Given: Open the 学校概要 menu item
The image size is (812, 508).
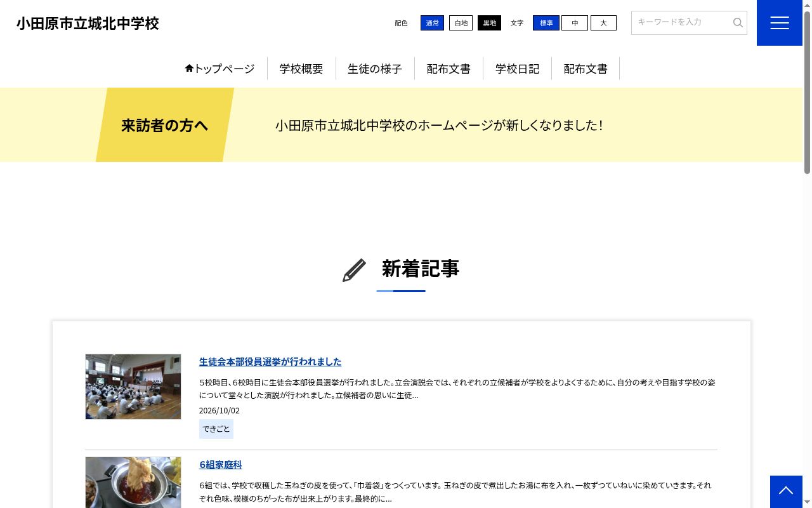Looking at the screenshot, I should point(301,69).
